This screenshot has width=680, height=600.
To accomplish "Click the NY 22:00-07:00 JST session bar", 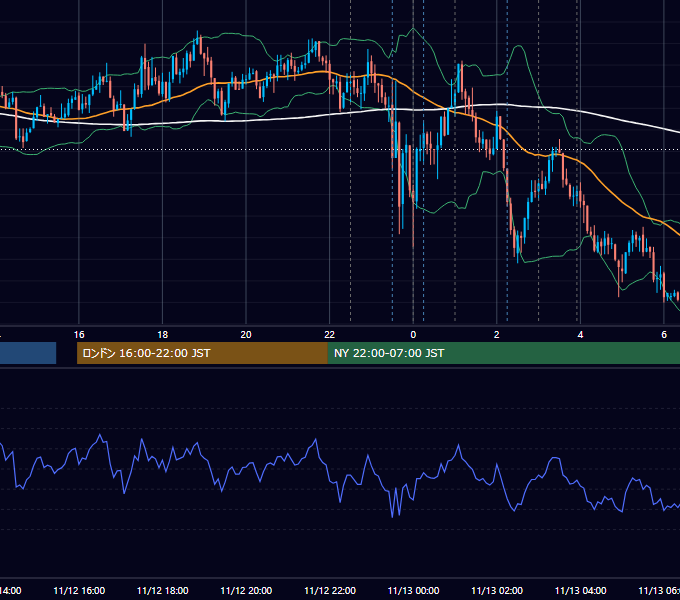I will (x=503, y=353).
